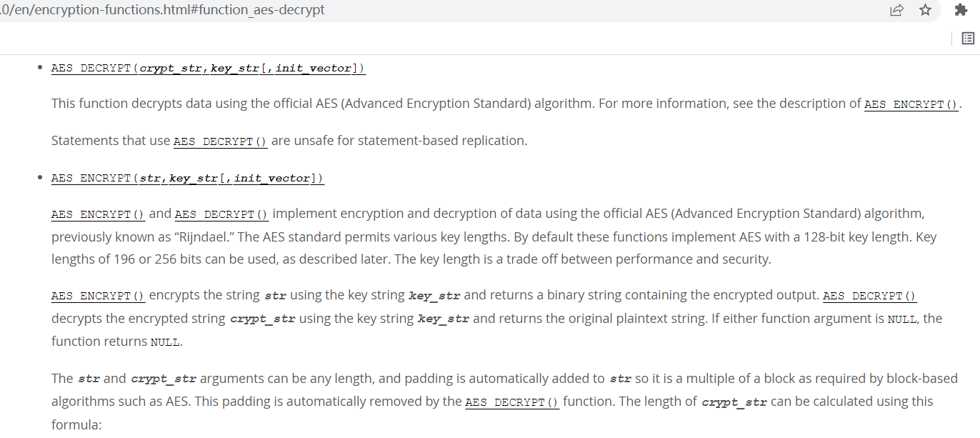Click AES_DECRYPT() in the replication warning sentence
Image resolution: width=980 pixels, height=438 pixels.
pyautogui.click(x=220, y=141)
